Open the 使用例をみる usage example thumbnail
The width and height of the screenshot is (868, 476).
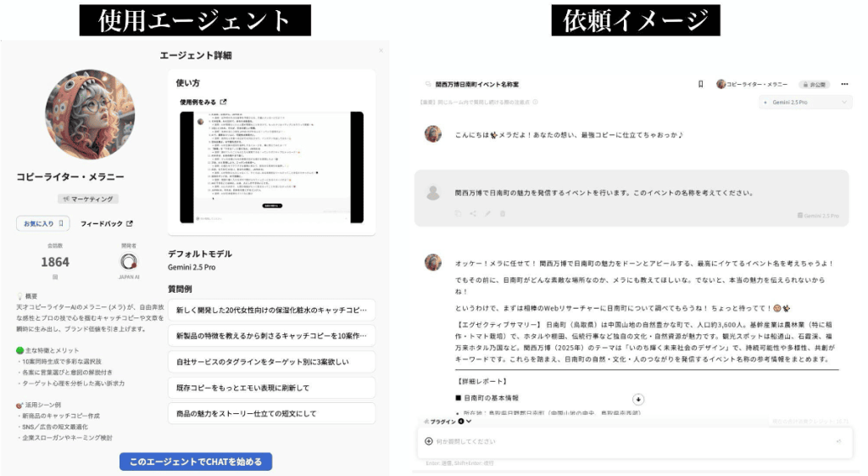pos(271,167)
